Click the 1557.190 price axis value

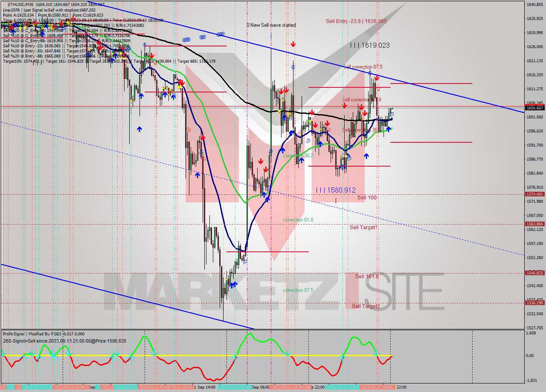[534, 243]
